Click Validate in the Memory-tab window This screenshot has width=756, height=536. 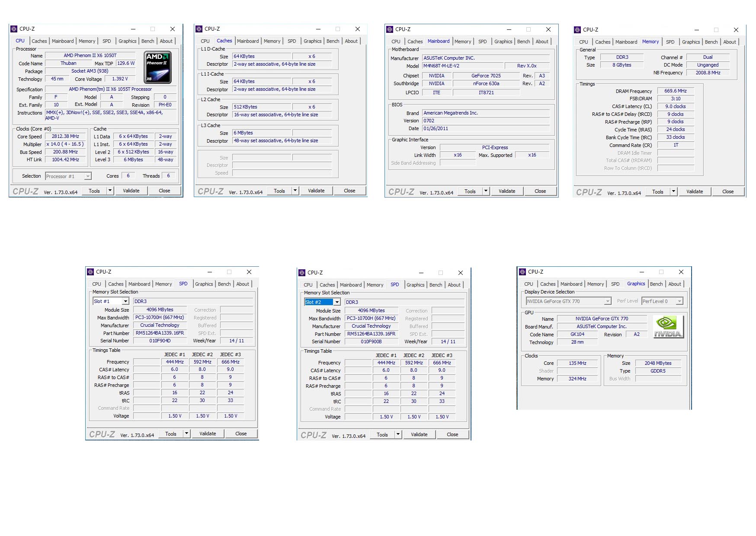[x=695, y=191]
